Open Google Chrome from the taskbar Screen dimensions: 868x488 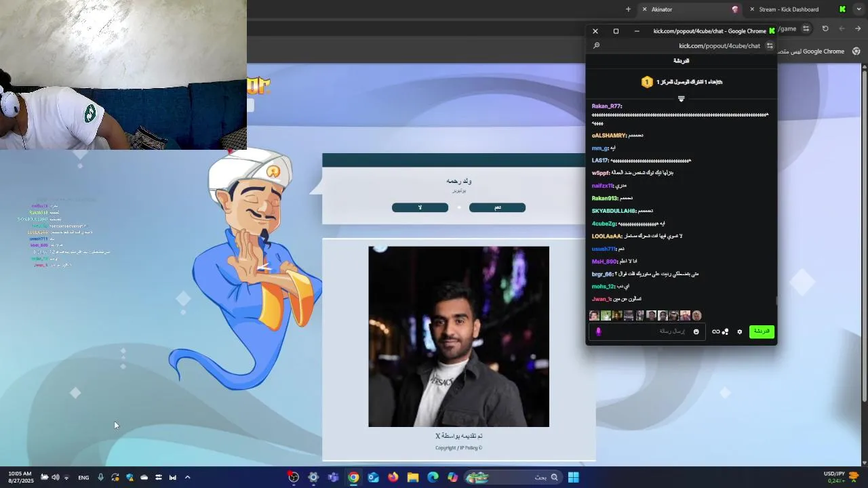click(x=353, y=477)
